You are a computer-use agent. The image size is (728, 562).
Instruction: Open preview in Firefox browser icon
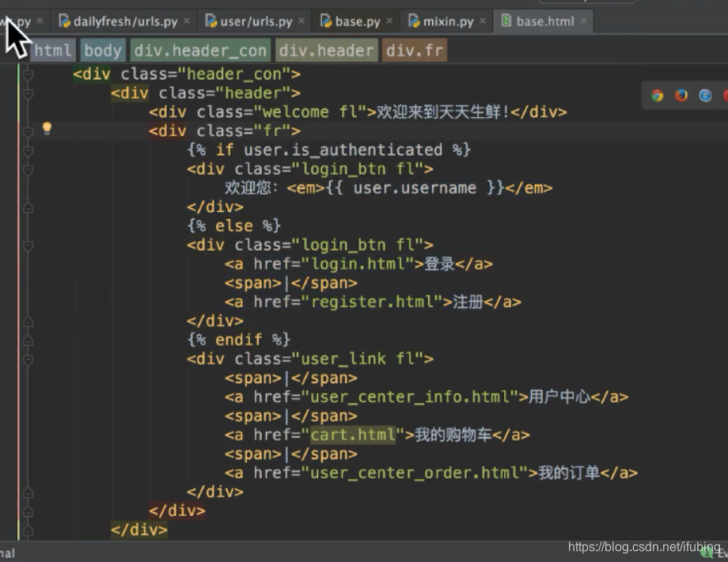(x=681, y=95)
